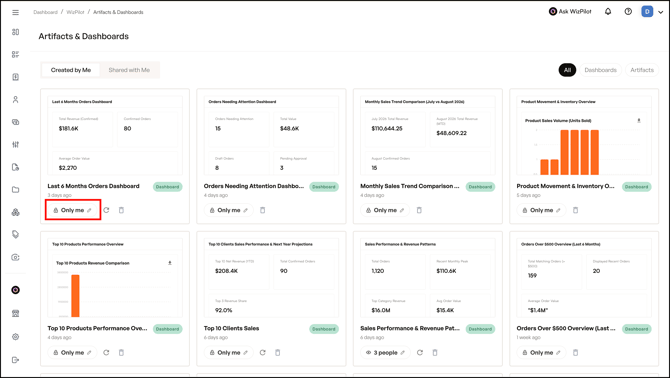The image size is (670, 378).
Task: Delete the Top 10 Clients Sales dashboard
Action: click(278, 352)
